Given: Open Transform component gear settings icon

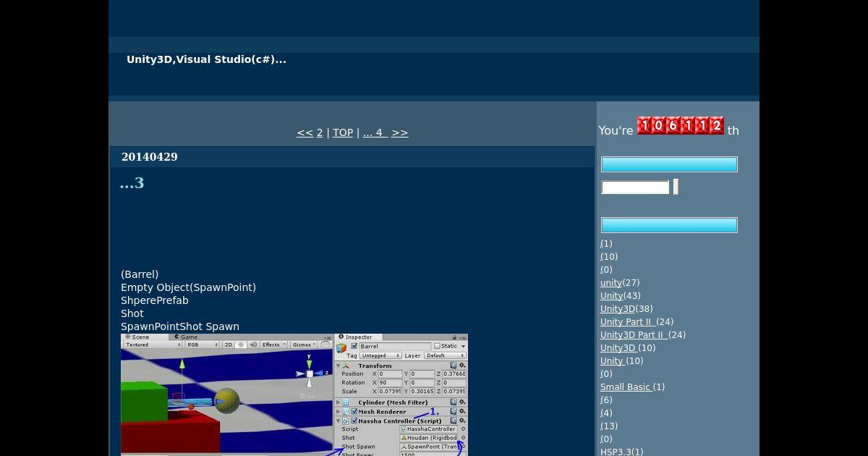Looking at the screenshot, I should coord(463,366).
